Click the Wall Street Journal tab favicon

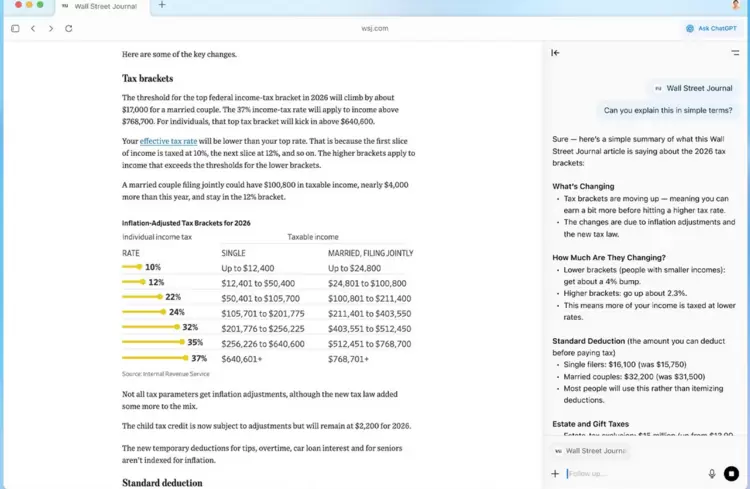pyautogui.click(x=65, y=6)
